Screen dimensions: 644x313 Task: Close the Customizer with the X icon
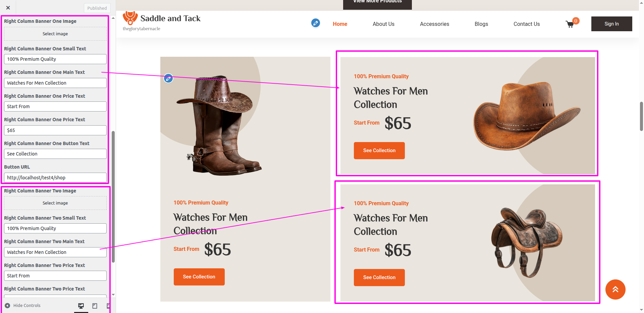(8, 8)
